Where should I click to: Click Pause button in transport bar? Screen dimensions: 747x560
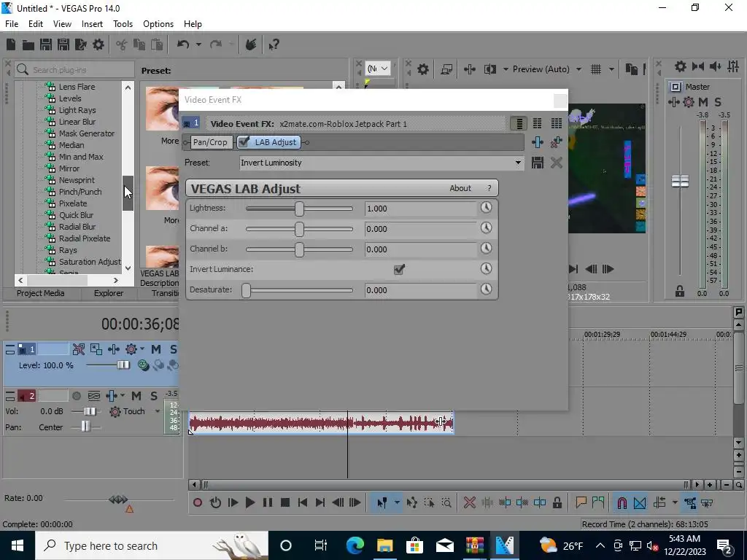pos(268,502)
